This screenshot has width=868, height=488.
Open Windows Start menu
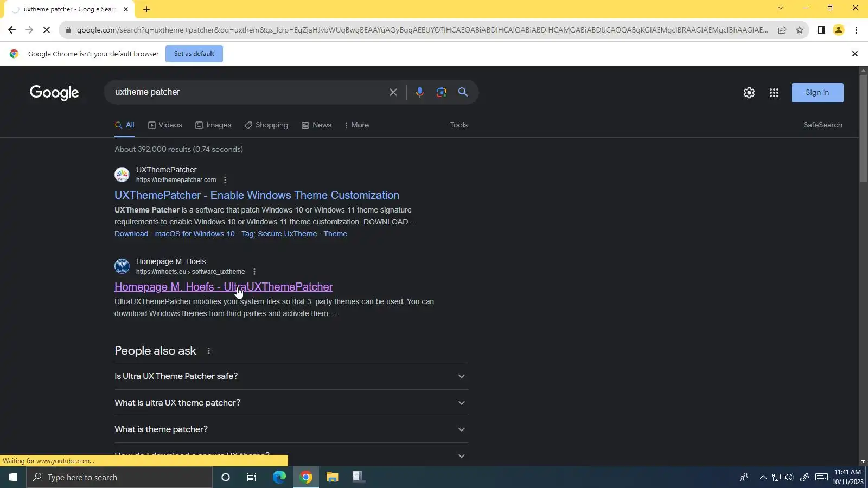click(13, 477)
